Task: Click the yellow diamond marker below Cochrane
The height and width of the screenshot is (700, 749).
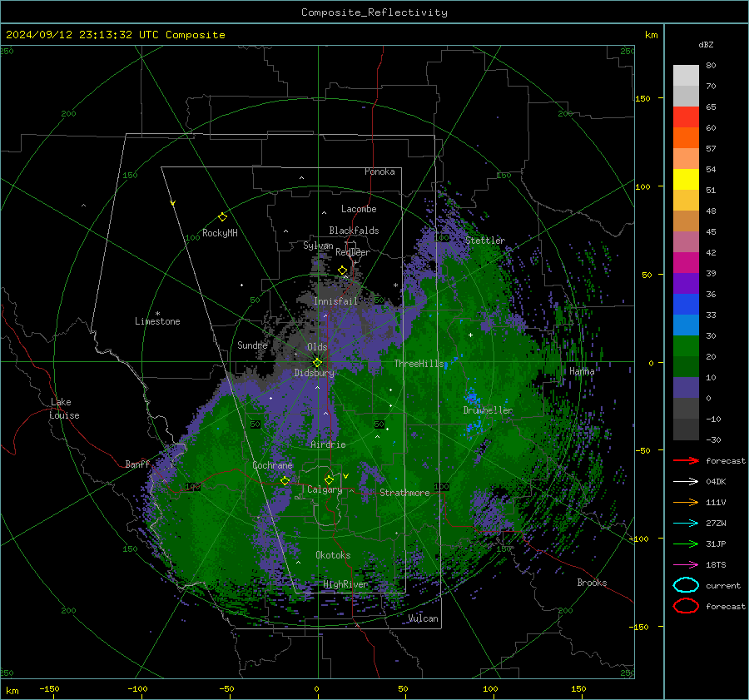Action: [285, 480]
